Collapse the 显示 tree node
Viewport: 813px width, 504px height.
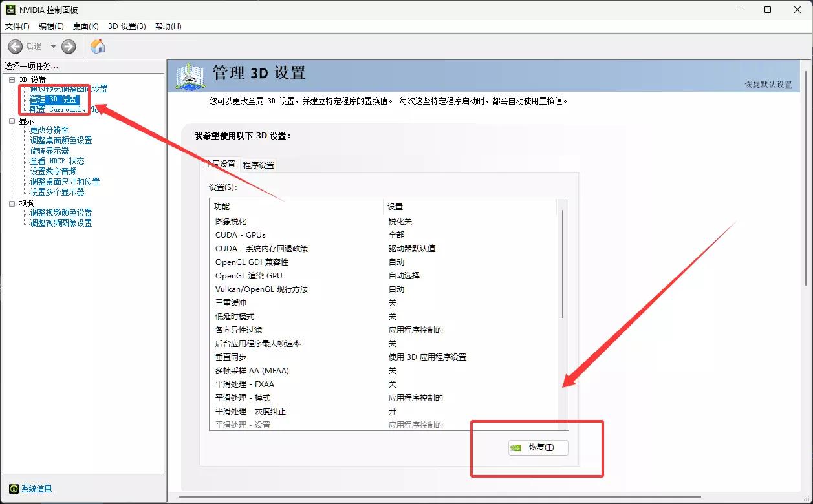12,121
